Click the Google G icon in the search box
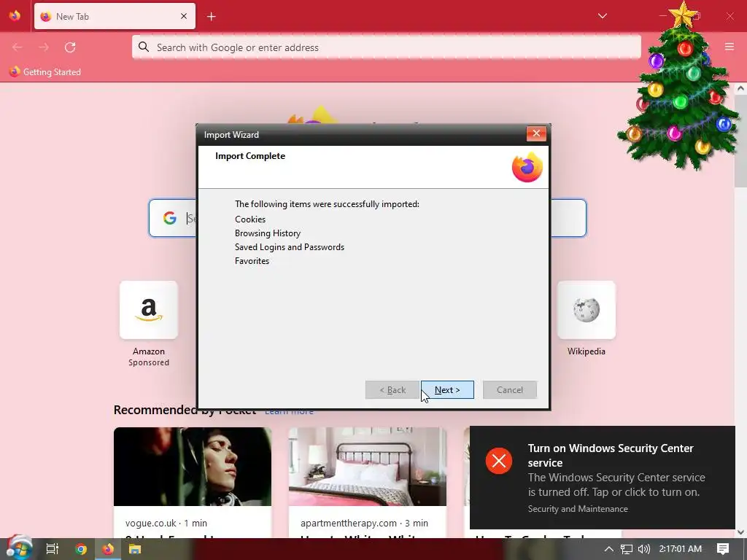 169,218
